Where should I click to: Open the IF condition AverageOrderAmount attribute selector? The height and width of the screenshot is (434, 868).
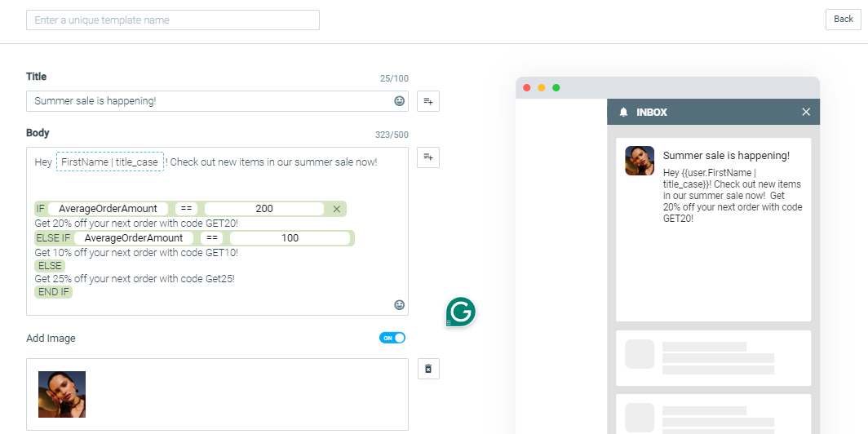108,209
